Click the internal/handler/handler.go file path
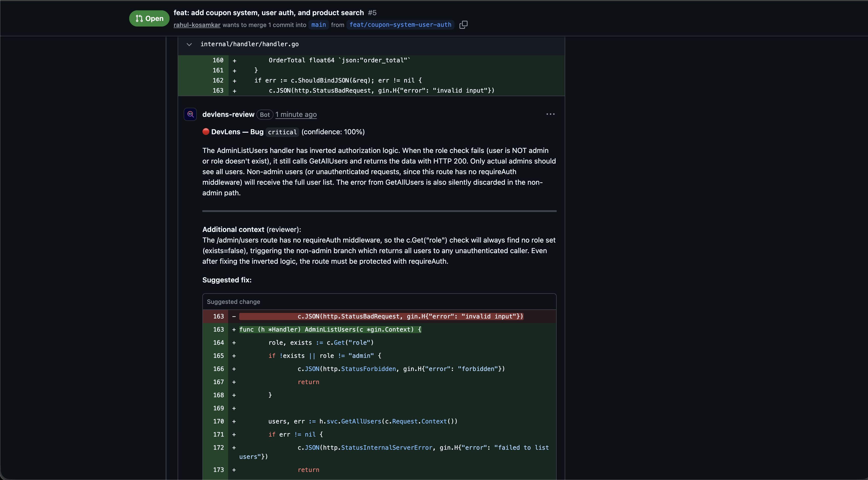The width and height of the screenshot is (868, 480). click(249, 44)
